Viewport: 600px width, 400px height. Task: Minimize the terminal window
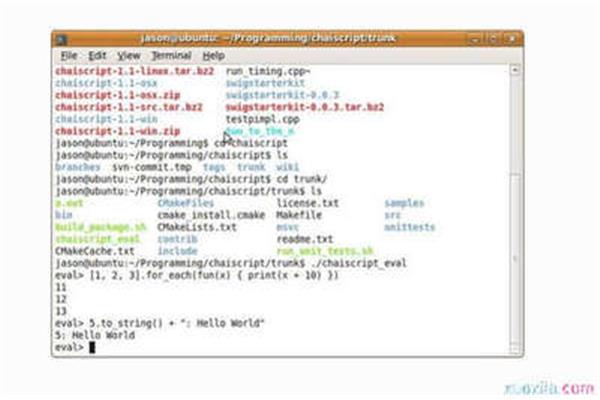pyautogui.click(x=474, y=39)
